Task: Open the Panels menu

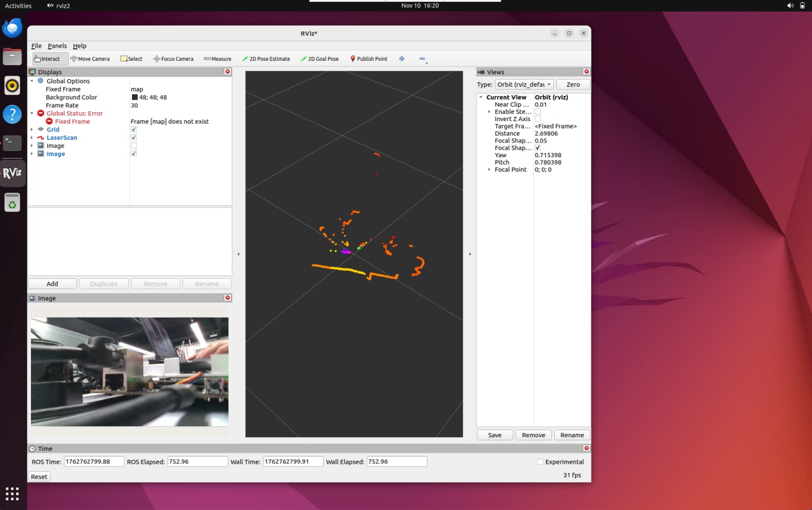Action: tap(57, 46)
